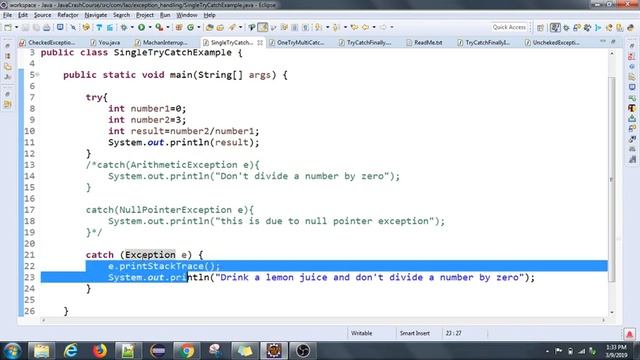Viewport: 640px width, 360px height.
Task: Click the '23 : 27' cursor position status
Action: (x=453, y=333)
